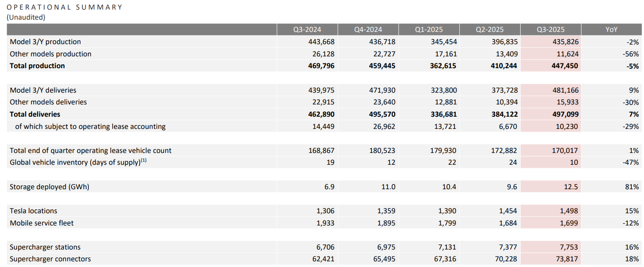The width and height of the screenshot is (644, 267).
Task: Select the Supercharger connectors value 73,817
Action: coord(566,259)
